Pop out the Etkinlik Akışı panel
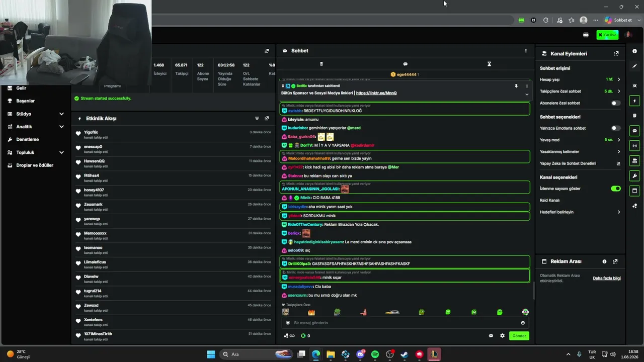This screenshot has width=644, height=362. pyautogui.click(x=267, y=119)
